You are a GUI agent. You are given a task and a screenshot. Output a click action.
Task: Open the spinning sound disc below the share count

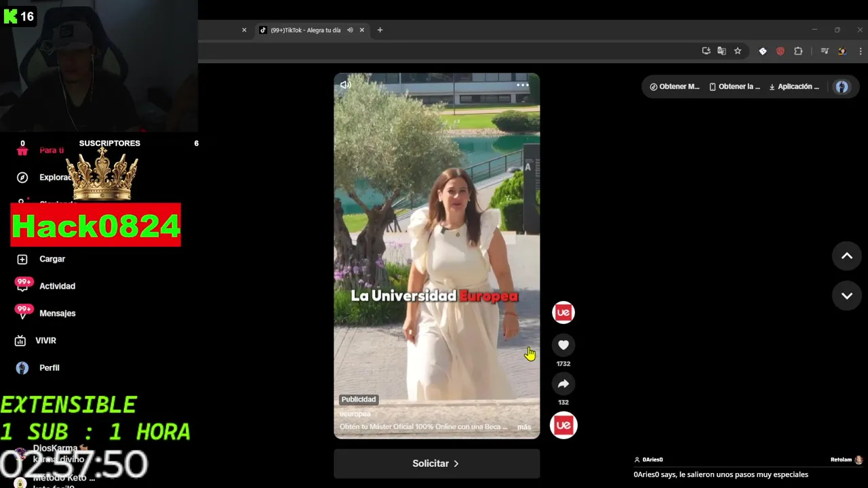(563, 426)
